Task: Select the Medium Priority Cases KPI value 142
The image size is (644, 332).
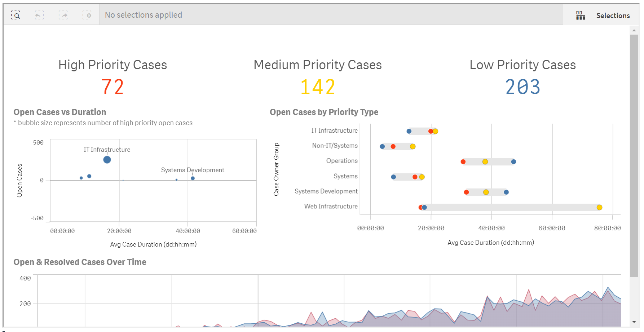Action: pyautogui.click(x=317, y=86)
